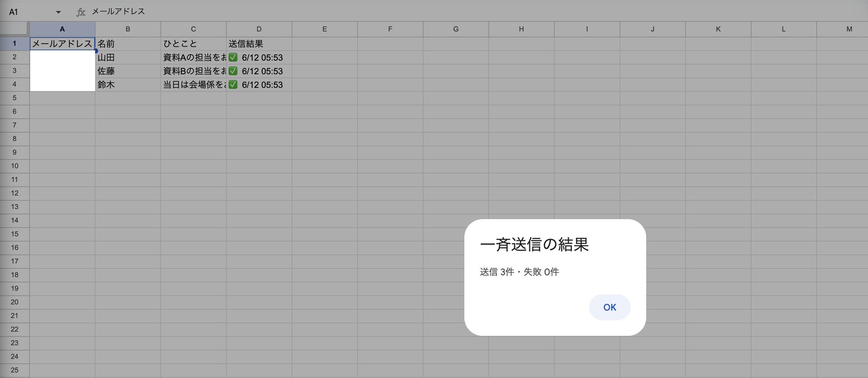Select column D header
Screen dimensions: 868x378
click(259, 29)
